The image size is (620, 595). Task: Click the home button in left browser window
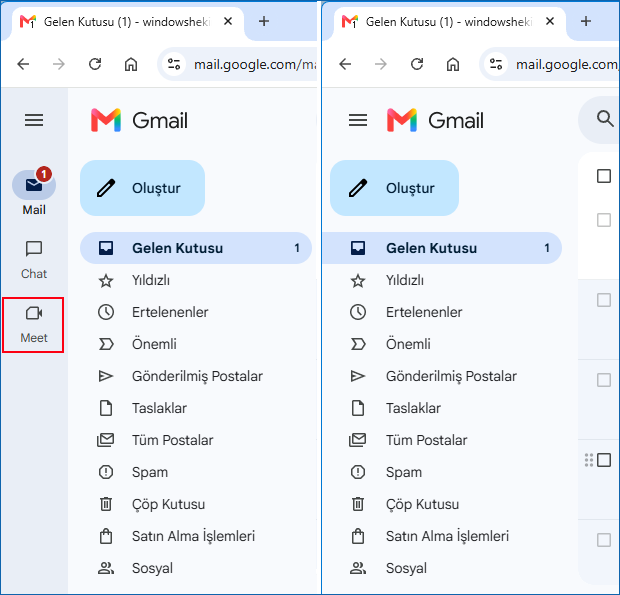tap(131, 64)
